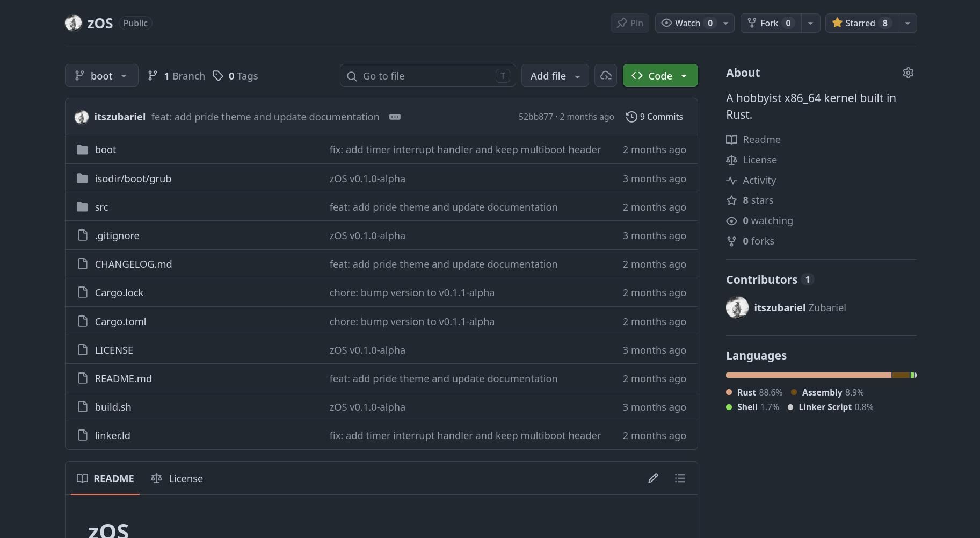Image resolution: width=980 pixels, height=538 pixels.
Task: Open contributor itszubariel Zubariel profile link
Action: pyautogui.click(x=800, y=307)
